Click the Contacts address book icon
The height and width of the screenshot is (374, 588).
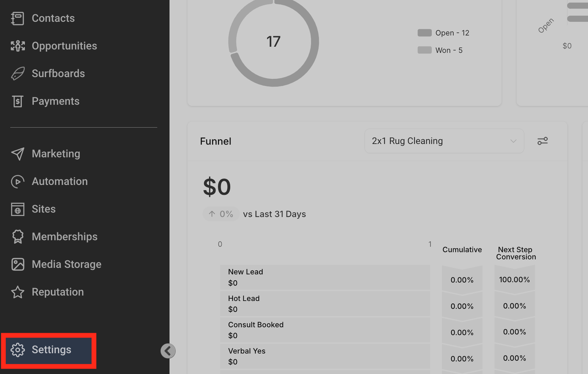(17, 18)
